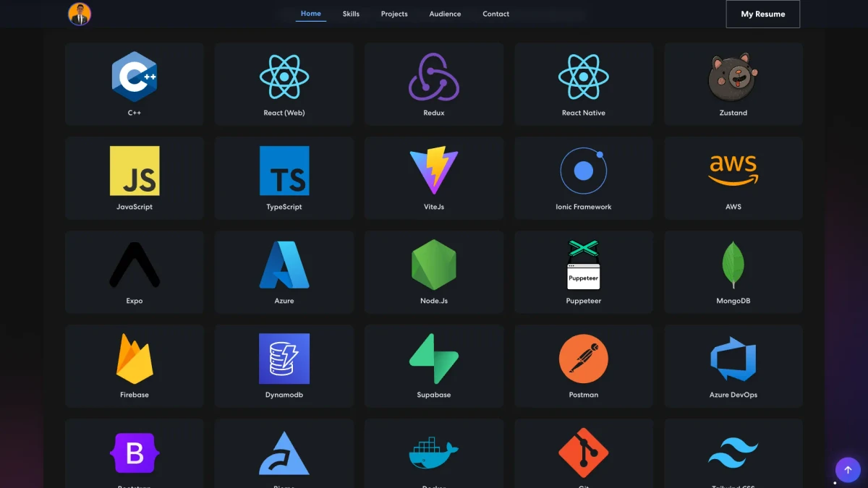Open the My Resume button
Screen dimensions: 868x488
(x=763, y=14)
